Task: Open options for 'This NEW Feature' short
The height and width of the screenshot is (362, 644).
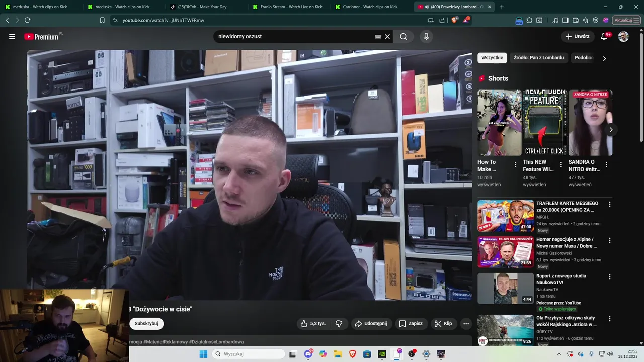Action: coord(561,165)
